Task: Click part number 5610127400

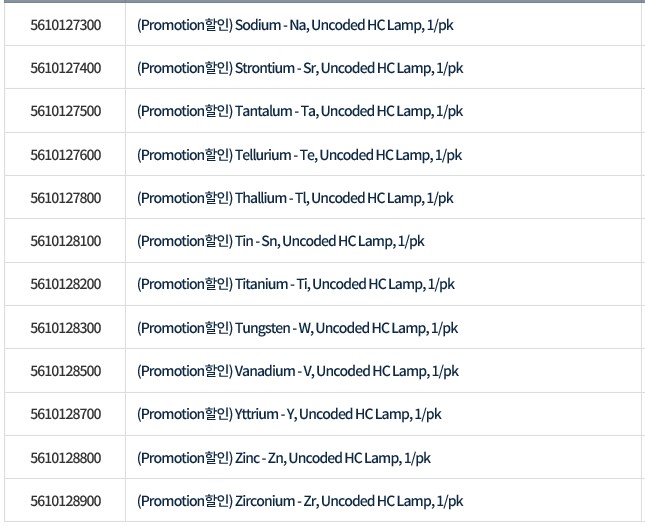Action: coord(66,68)
